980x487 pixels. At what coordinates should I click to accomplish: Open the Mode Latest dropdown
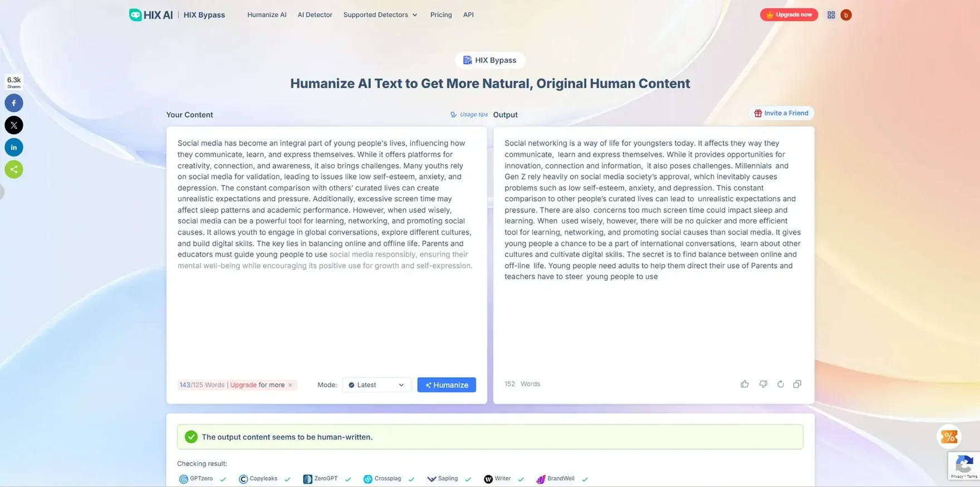point(376,385)
